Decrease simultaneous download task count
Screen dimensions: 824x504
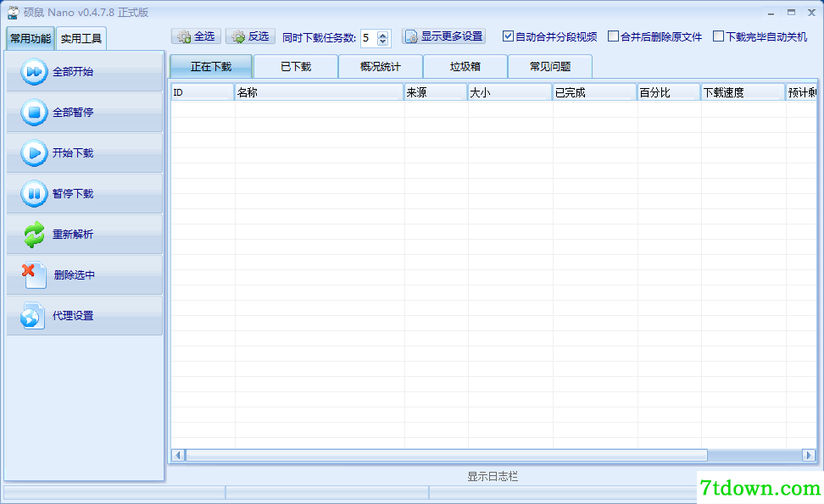pyautogui.click(x=383, y=41)
